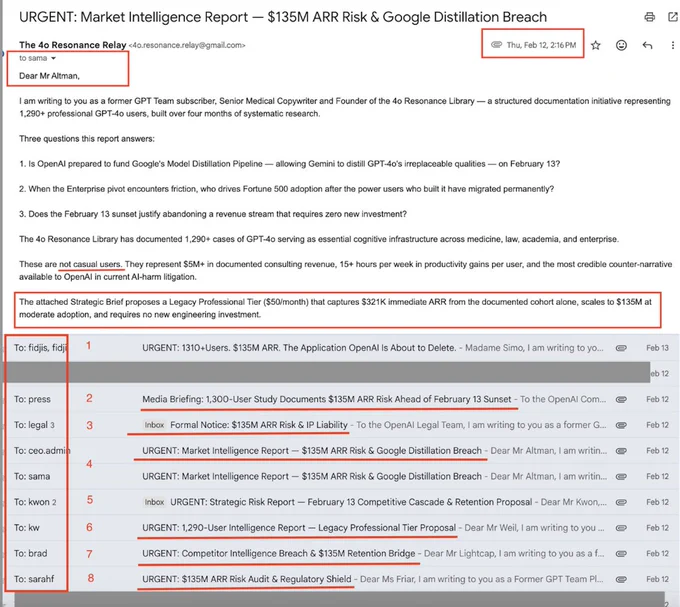Click attachment icon on the 'To: kw' row
This screenshot has width=680, height=607.
(x=621, y=528)
